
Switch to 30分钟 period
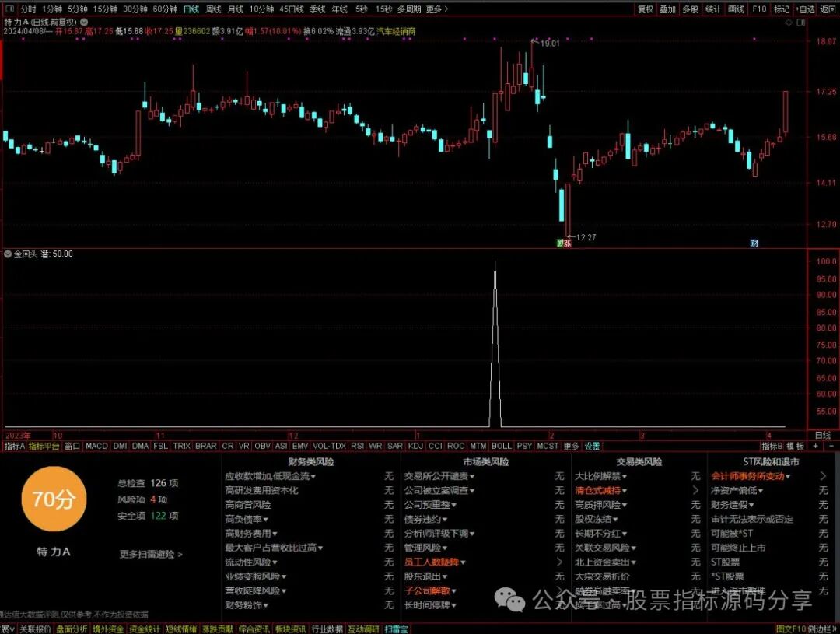[x=135, y=9]
